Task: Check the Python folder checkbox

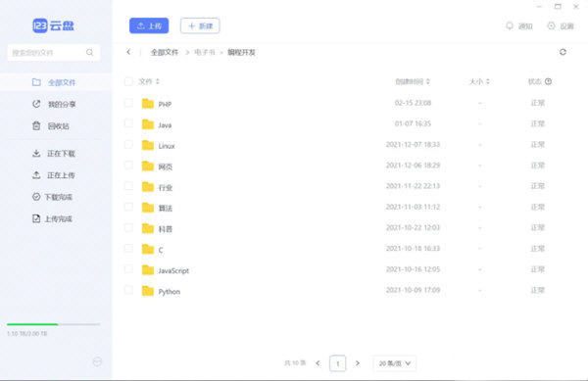Action: point(128,290)
